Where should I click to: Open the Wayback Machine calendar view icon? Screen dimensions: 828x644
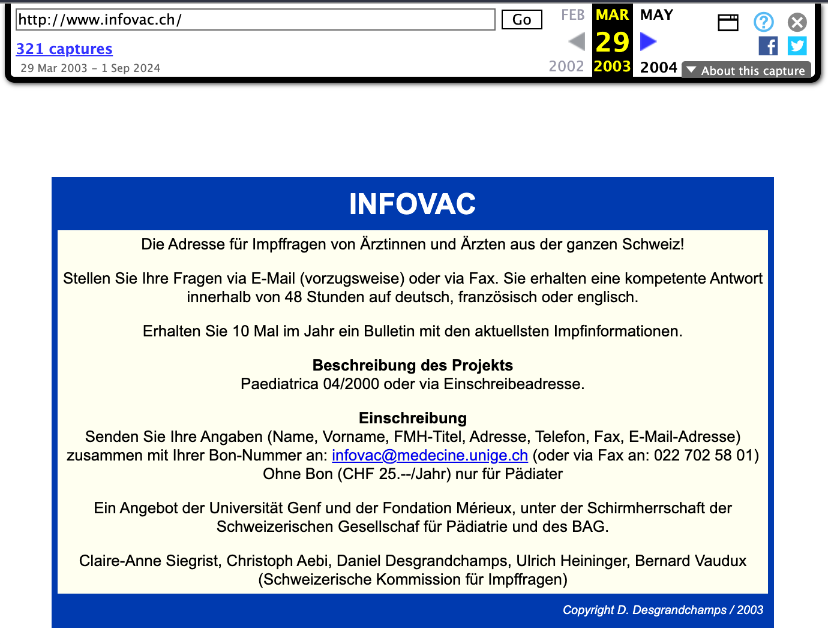pyautogui.click(x=728, y=22)
